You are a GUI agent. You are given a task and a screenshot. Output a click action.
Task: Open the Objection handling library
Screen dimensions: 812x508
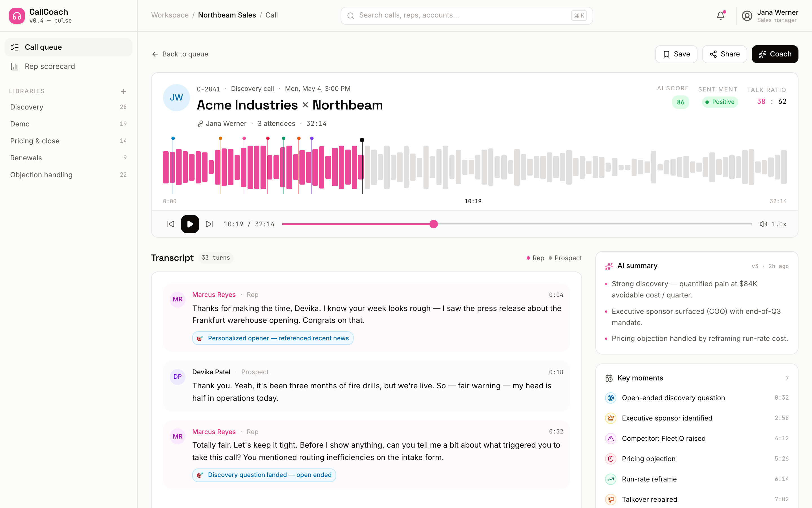pos(69,175)
